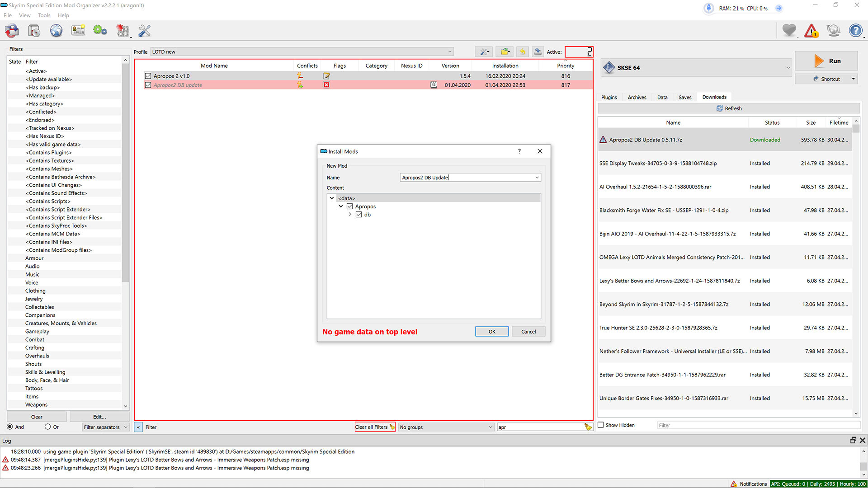
Task: Open the Profile LOTD new dropdown
Action: point(302,52)
